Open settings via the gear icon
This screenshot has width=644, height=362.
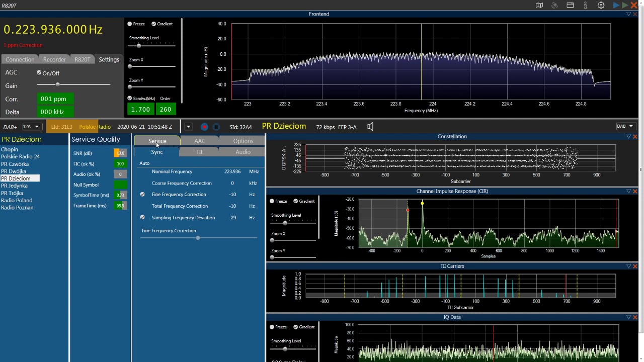pyautogui.click(x=601, y=5)
